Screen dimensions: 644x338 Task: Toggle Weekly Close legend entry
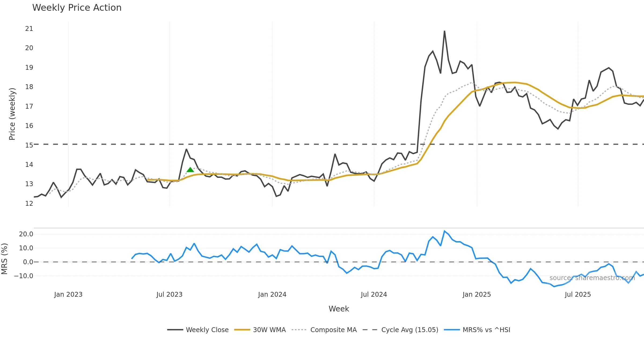207,330
